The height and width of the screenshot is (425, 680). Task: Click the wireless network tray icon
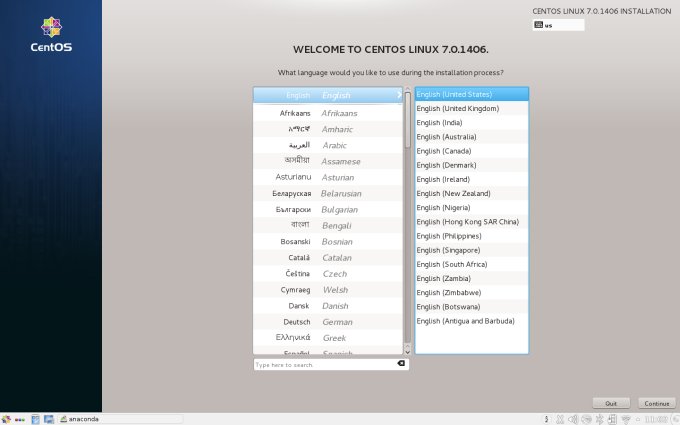625,419
